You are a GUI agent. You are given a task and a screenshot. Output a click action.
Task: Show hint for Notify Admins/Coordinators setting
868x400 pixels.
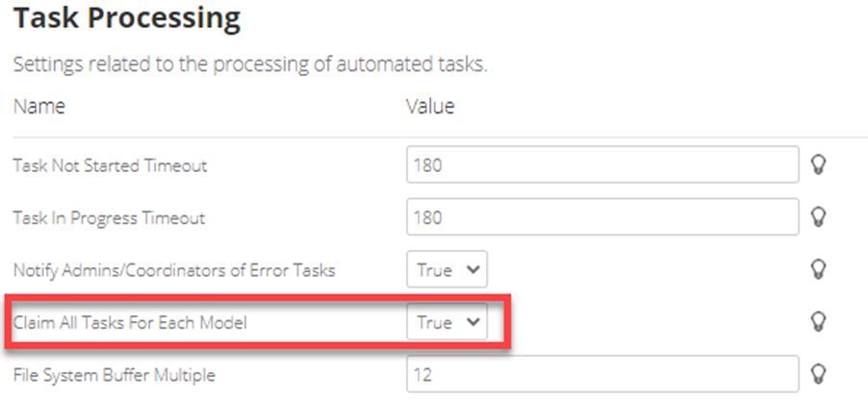click(820, 268)
